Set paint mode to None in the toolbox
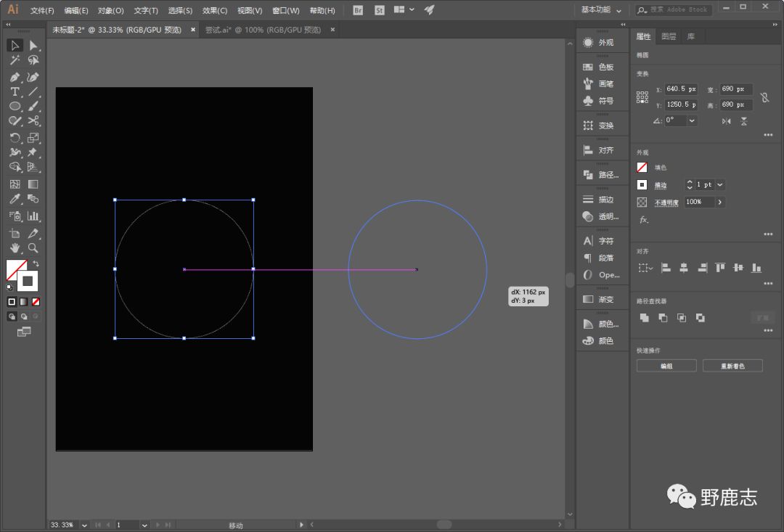784x532 pixels. pos(36,301)
